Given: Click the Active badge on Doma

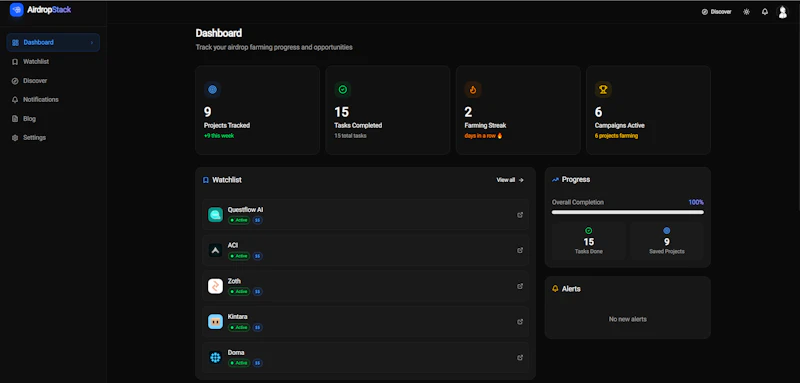Looking at the screenshot, I should (x=239, y=363).
